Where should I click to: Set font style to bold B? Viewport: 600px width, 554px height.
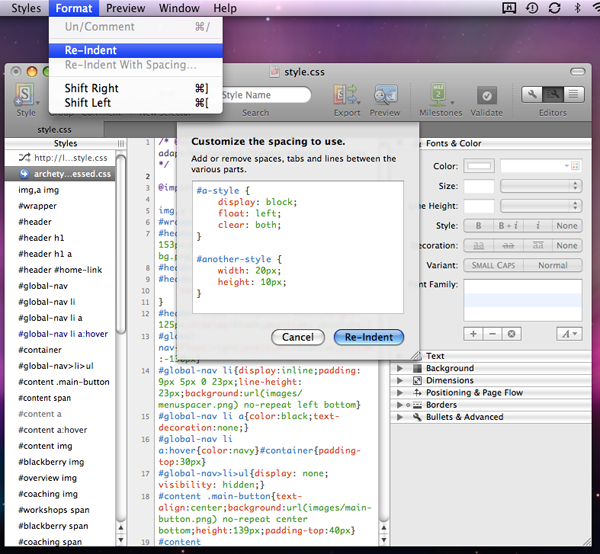pos(478,226)
